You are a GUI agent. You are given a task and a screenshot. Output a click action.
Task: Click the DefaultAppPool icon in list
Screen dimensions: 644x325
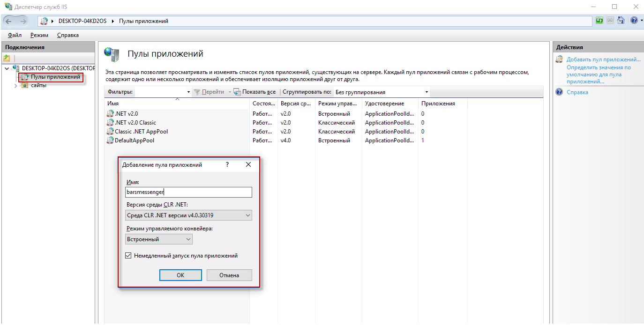point(110,140)
